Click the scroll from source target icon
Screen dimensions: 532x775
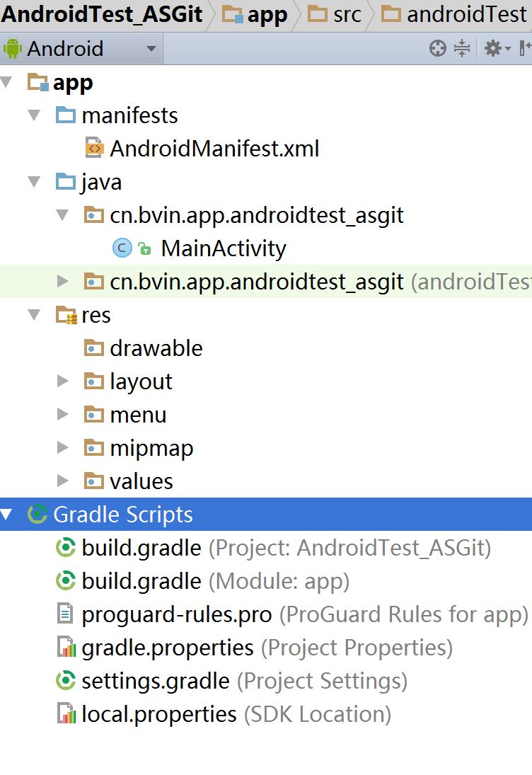[x=438, y=49]
